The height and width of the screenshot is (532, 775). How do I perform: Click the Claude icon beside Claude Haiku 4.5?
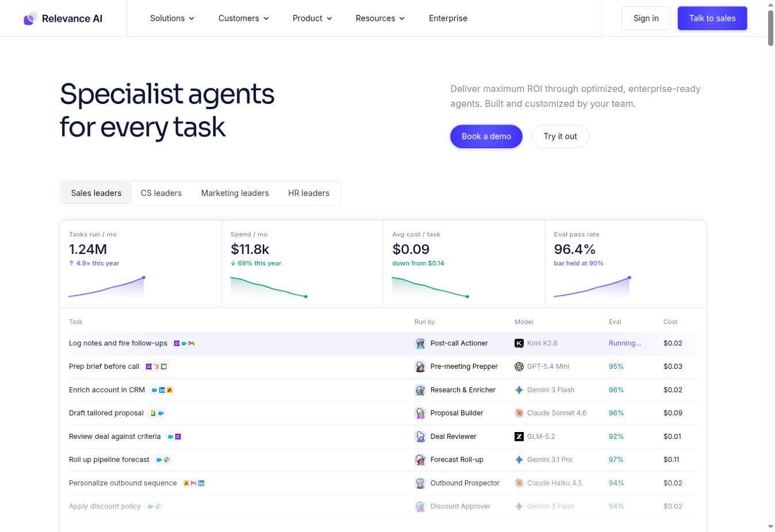(519, 483)
